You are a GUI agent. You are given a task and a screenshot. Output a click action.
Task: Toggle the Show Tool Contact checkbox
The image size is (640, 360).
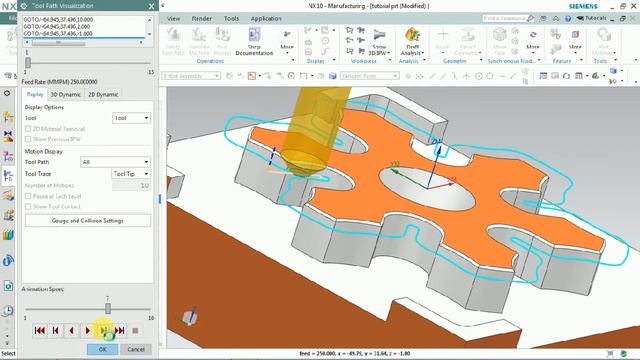click(x=28, y=207)
